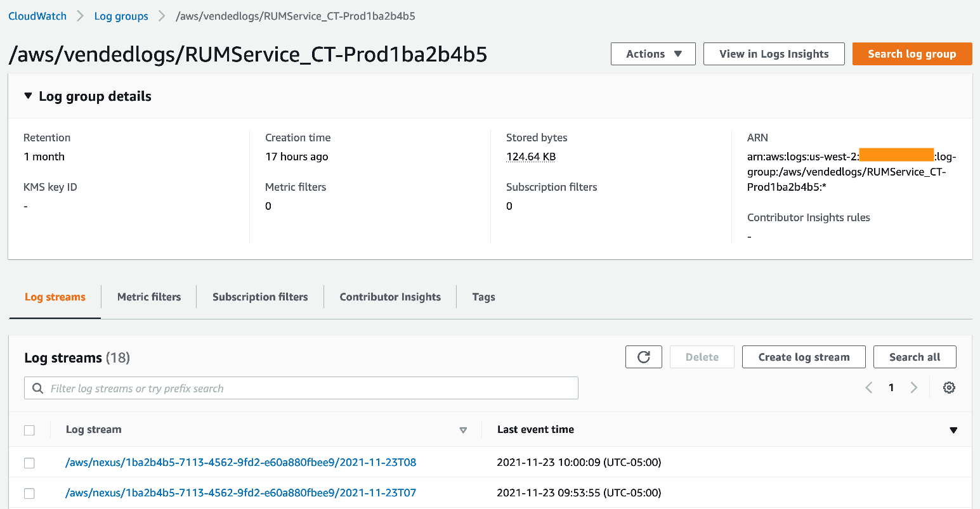Image resolution: width=980 pixels, height=509 pixels.
Task: Open the Actions dropdown menu
Action: 653,54
